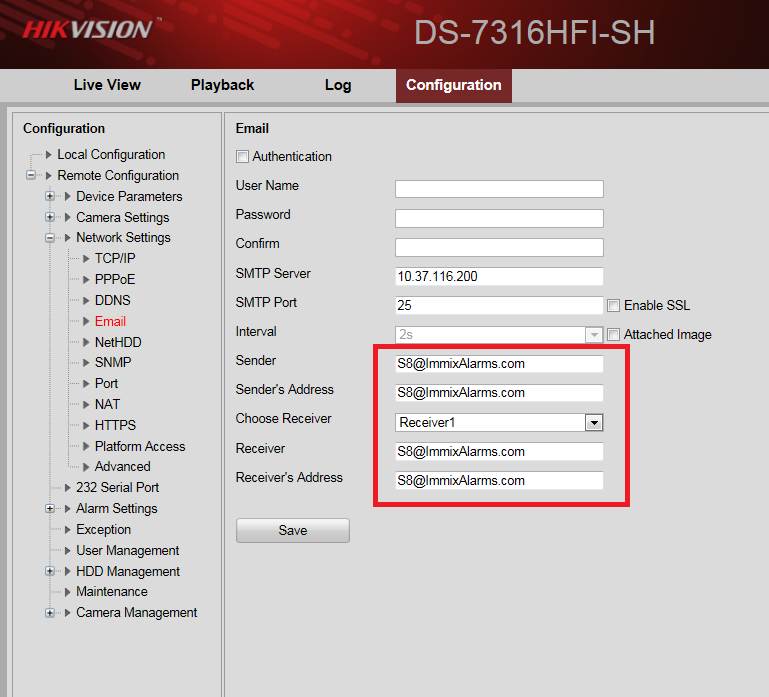The height and width of the screenshot is (697, 769).
Task: Open Local Configuration in the tree
Action: click(111, 155)
